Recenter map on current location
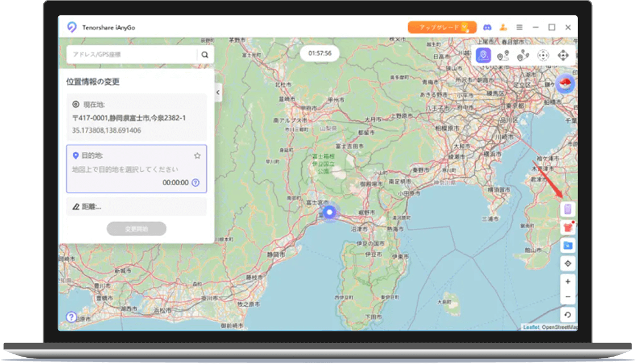This screenshot has height=364, width=636. click(567, 263)
